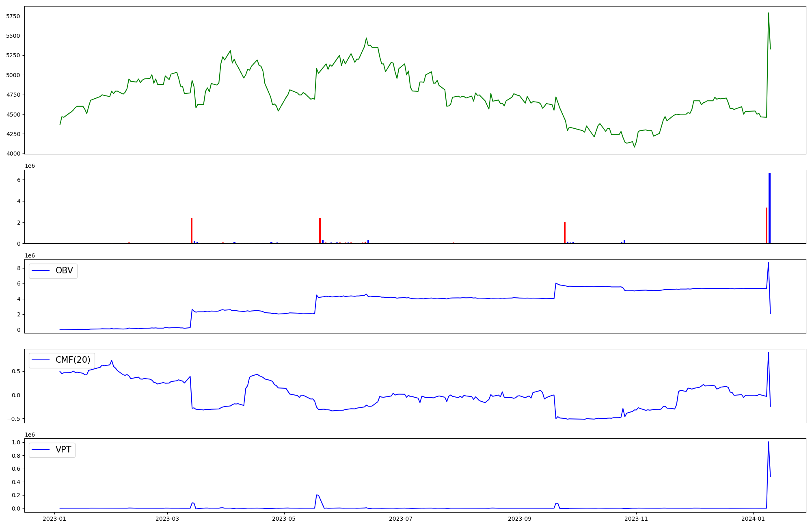Click the blue line sample in CMF legend

[x=41, y=360]
